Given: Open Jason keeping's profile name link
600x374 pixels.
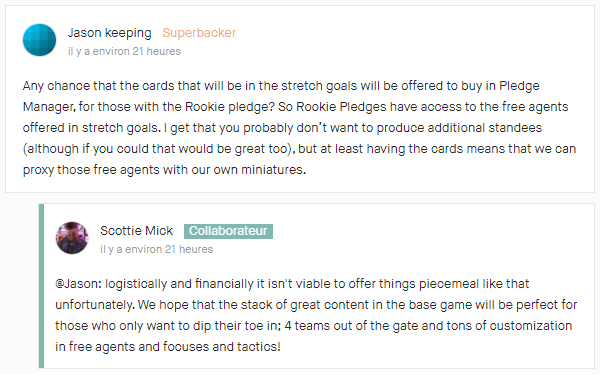Looking at the screenshot, I should [110, 33].
